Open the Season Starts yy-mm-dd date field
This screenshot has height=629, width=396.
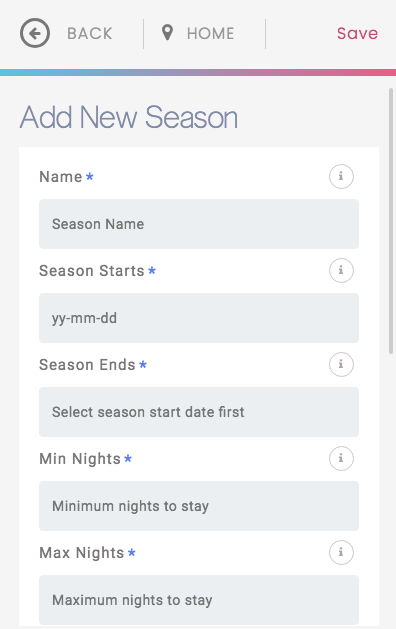click(199, 318)
